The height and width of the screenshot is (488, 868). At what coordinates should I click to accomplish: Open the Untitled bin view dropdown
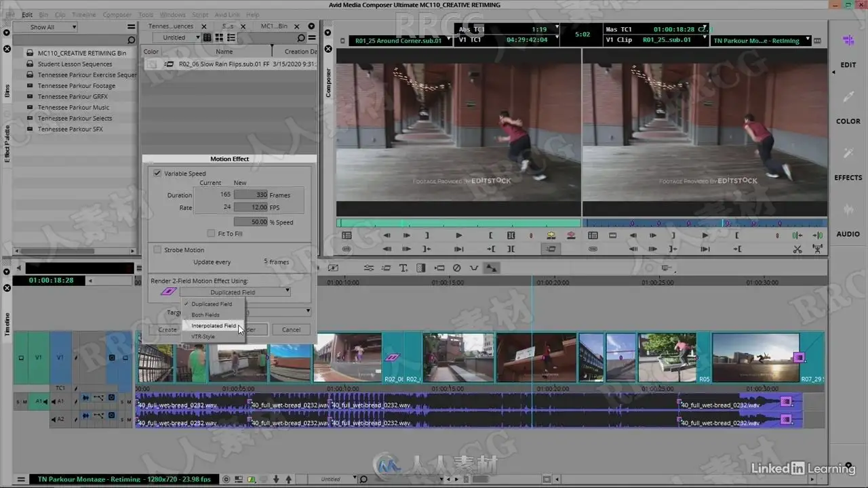click(176, 37)
